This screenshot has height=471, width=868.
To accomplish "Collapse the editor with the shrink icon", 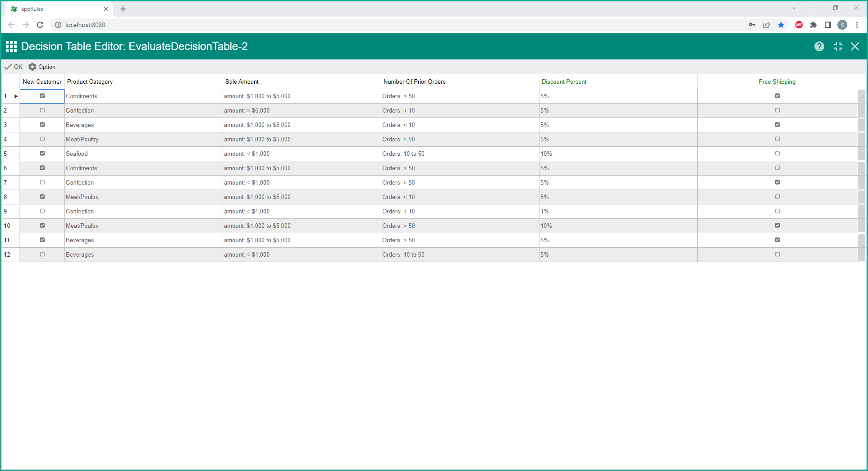I will 838,46.
